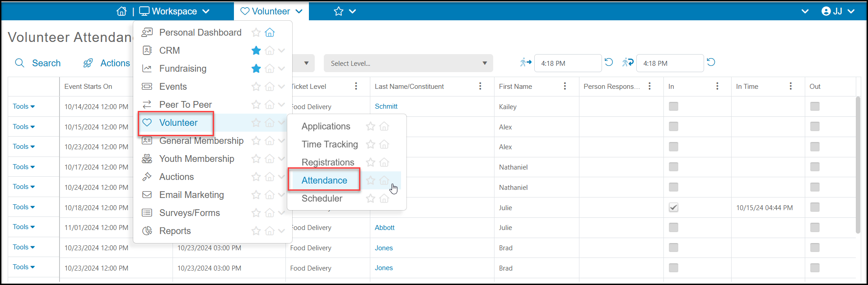Favorite the CRM menu star icon

[256, 51]
